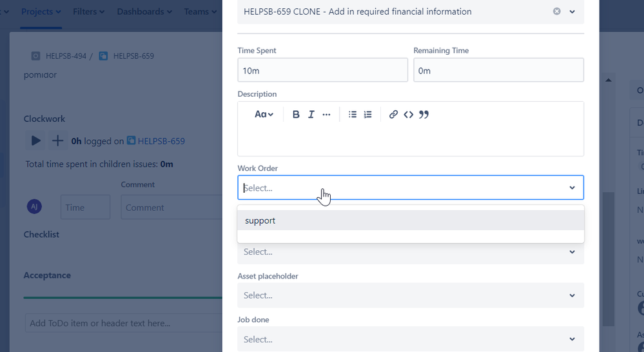The height and width of the screenshot is (352, 644).
Task: Insert a quote block
Action: click(x=424, y=115)
